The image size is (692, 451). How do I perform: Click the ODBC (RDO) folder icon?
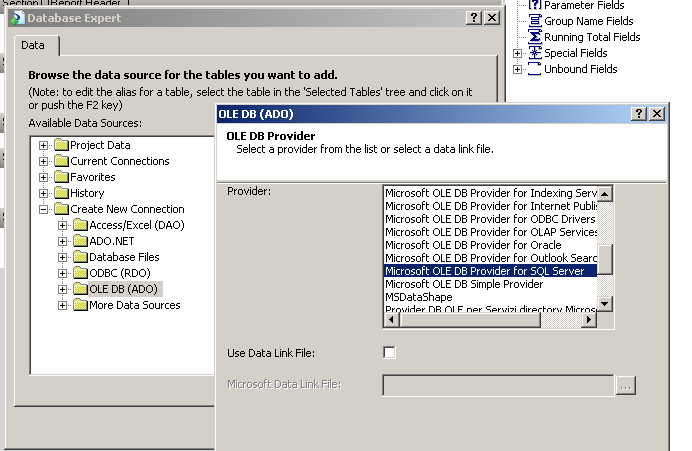[80, 273]
